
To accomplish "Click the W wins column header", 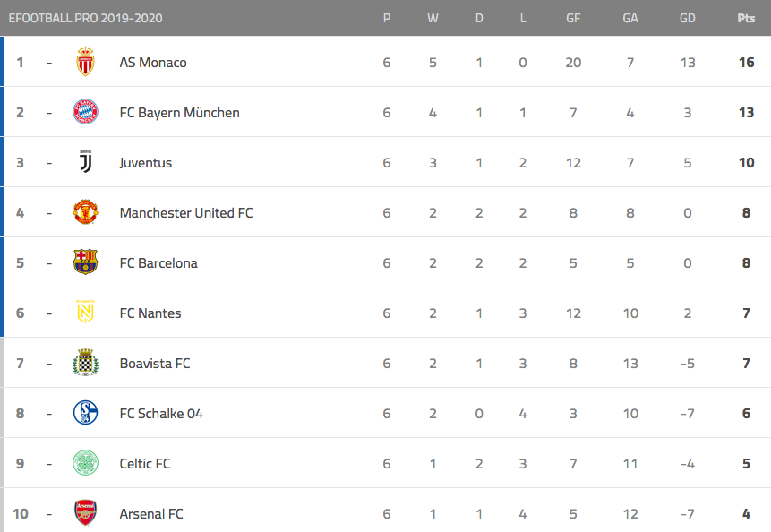I will click(433, 18).
